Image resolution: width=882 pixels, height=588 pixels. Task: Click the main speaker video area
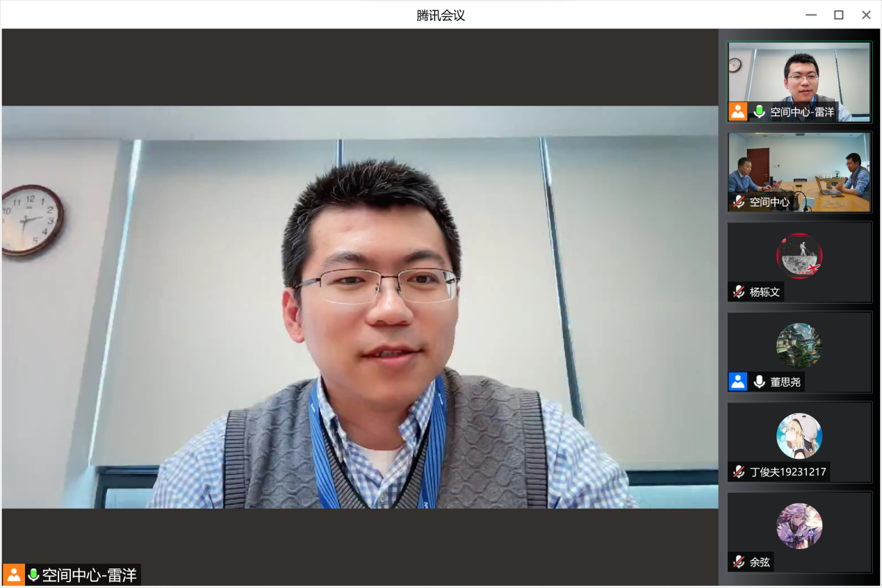pyautogui.click(x=360, y=306)
